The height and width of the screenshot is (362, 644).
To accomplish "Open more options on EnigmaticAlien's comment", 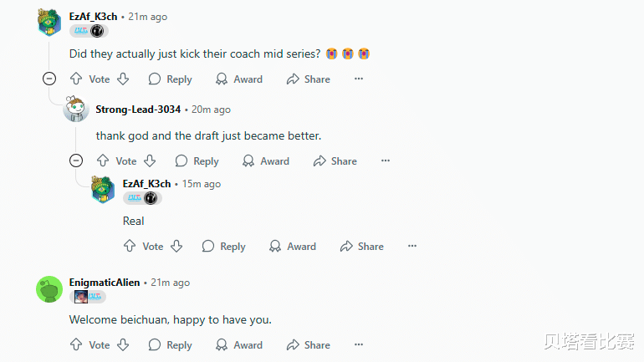I will [359, 344].
